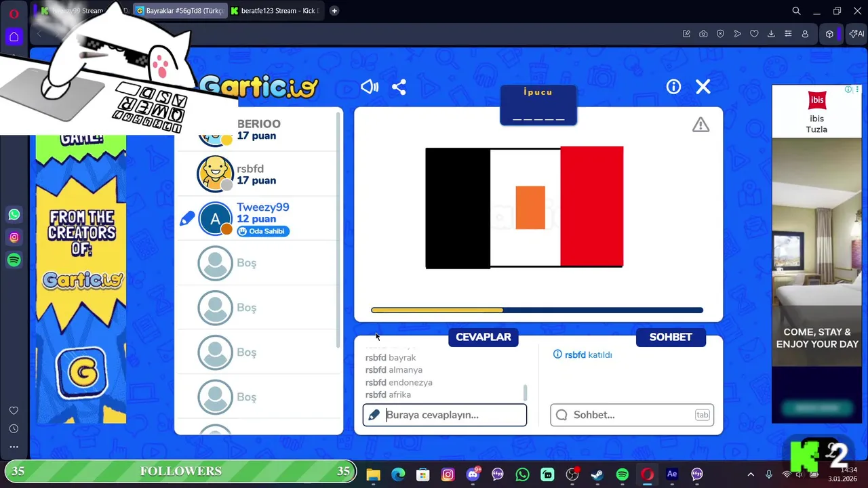The image size is (868, 488).
Task: Open the Gartic.io creators banner ad
Action: [81, 278]
